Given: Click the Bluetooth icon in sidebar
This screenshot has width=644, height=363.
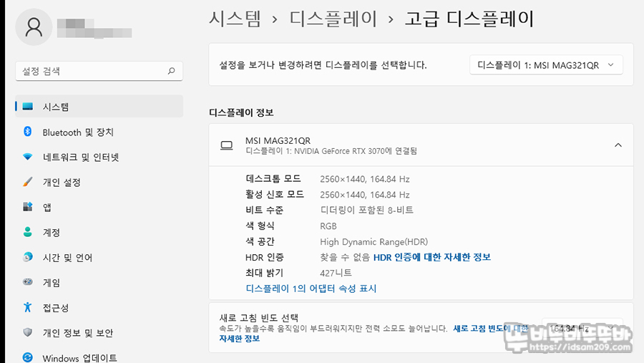Looking at the screenshot, I should (27, 132).
